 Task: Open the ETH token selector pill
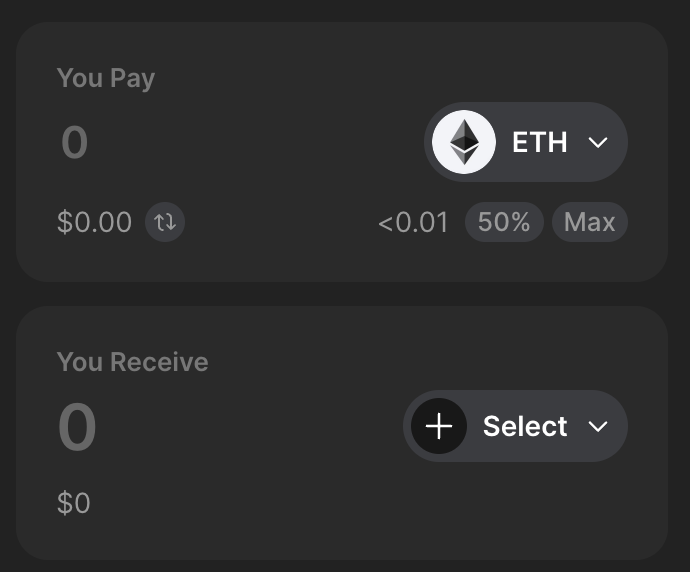click(526, 142)
